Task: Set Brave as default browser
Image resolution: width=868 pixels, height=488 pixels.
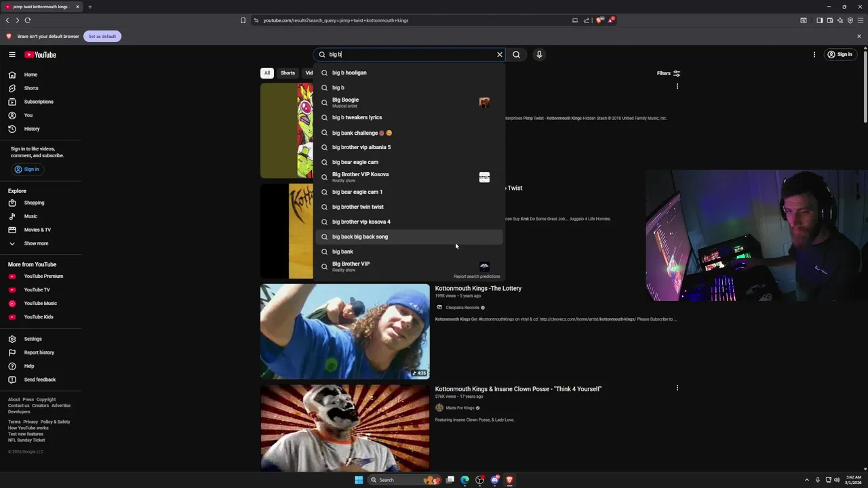Action: [102, 36]
